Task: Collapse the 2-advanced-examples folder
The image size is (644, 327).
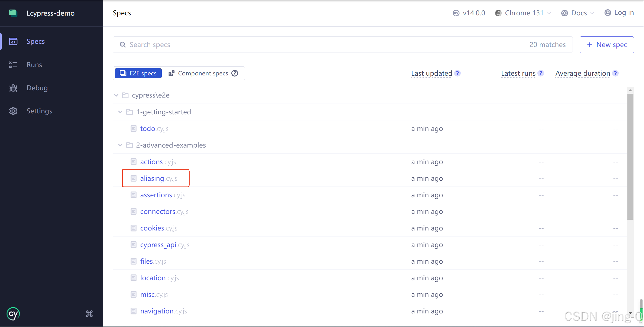Action: pyautogui.click(x=120, y=145)
